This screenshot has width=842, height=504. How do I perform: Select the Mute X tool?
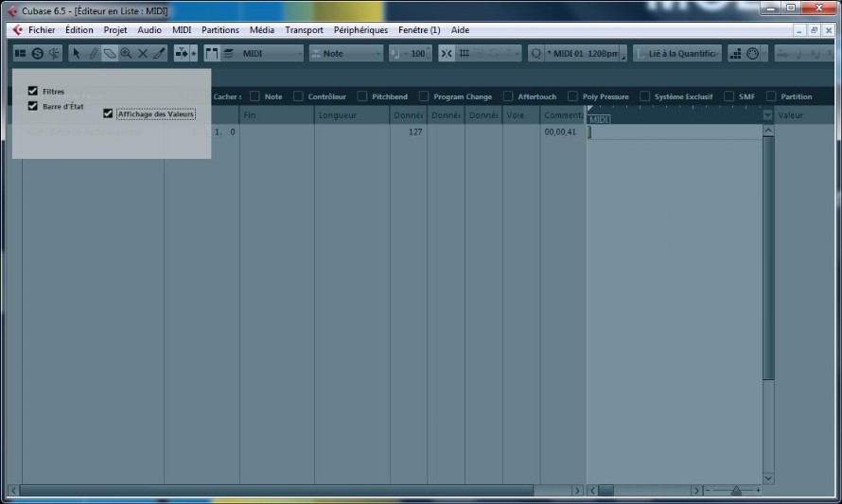143,53
